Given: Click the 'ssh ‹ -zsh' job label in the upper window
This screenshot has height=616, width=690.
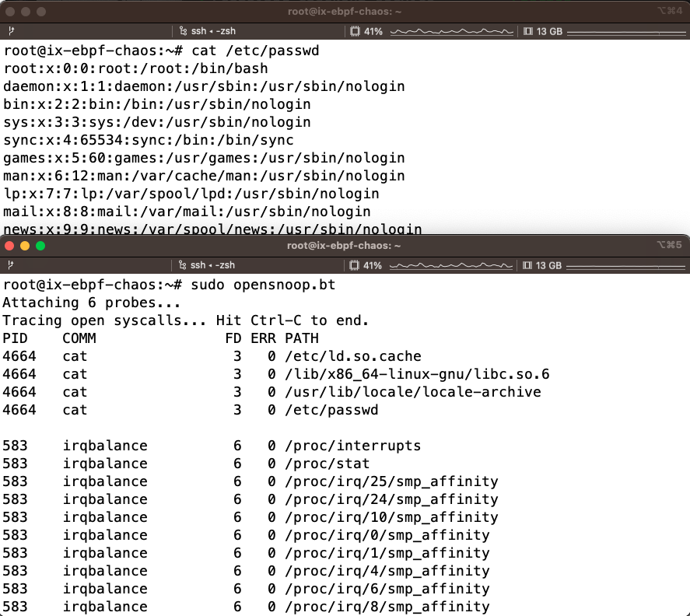Looking at the screenshot, I should [x=213, y=31].
